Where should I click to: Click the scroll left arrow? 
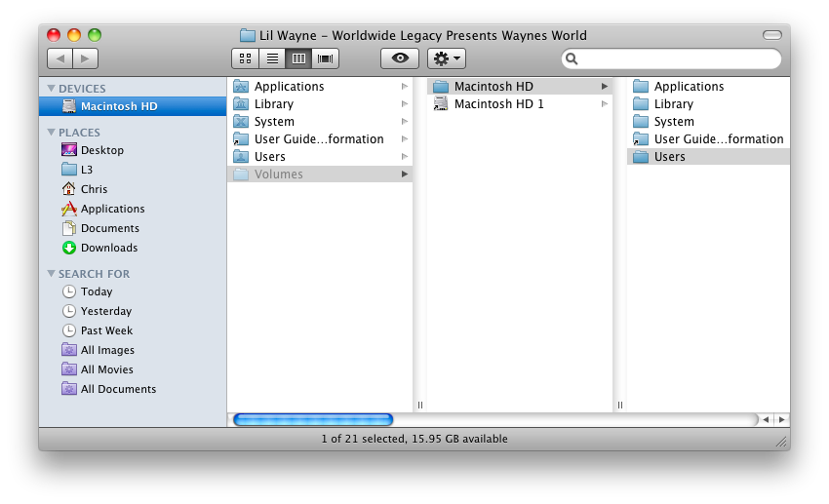click(766, 419)
